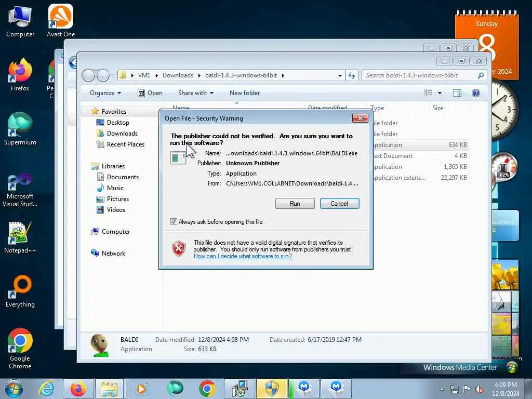This screenshot has height=399, width=532.
Task: Click the refresh button beside address bar
Action: pos(352,75)
